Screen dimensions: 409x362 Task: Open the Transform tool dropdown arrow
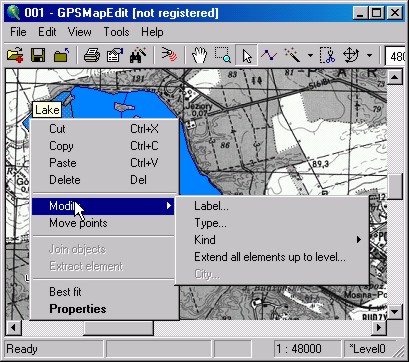[x=369, y=55]
